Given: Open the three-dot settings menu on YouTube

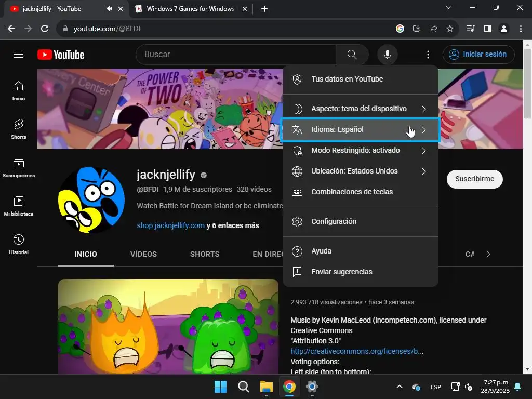Looking at the screenshot, I should click(428, 54).
